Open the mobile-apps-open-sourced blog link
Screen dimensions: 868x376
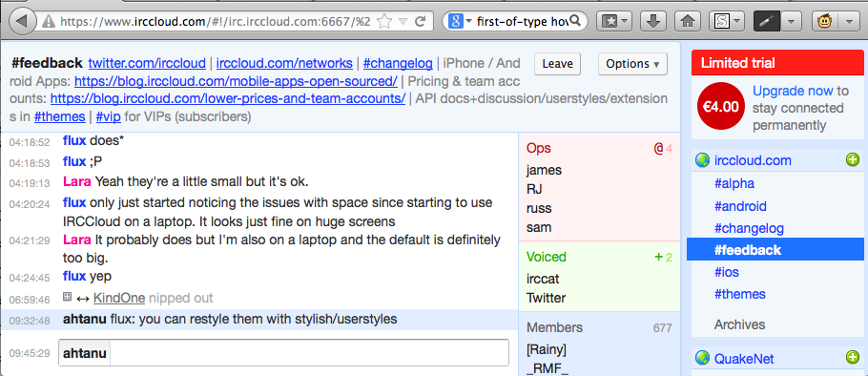(236, 81)
